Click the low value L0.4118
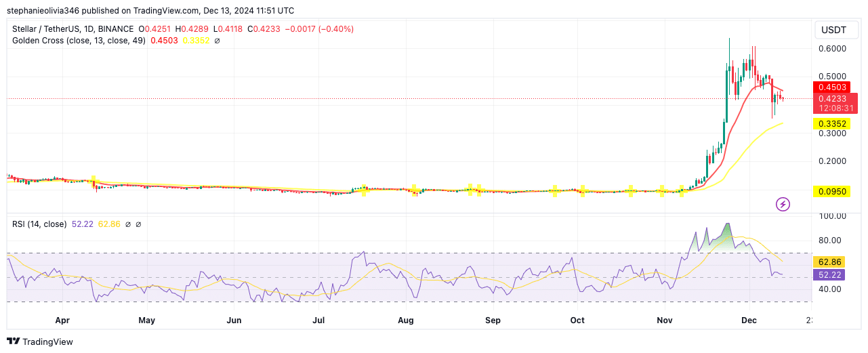 tap(228, 29)
